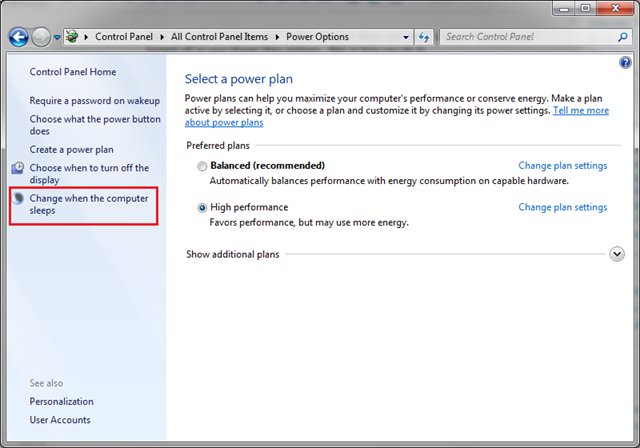Select the Balanced (recommended) radio button
This screenshot has height=448, width=640.
(202, 166)
